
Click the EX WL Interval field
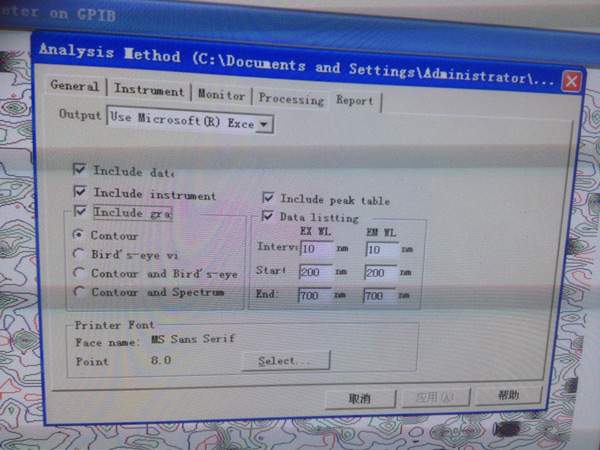[317, 249]
